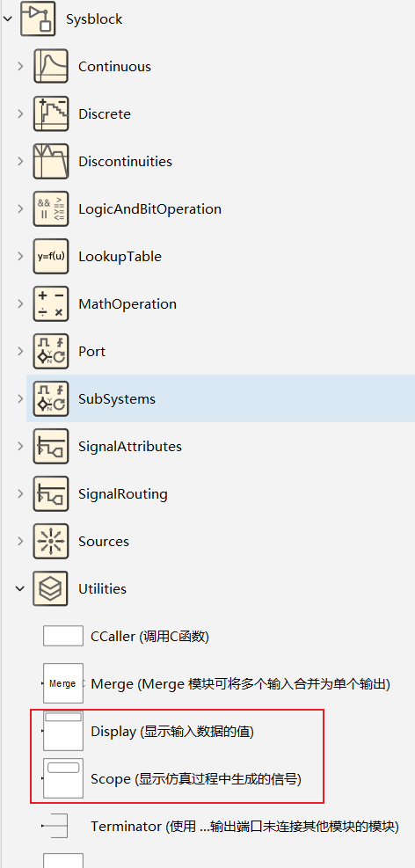Click the Utilities category icon
This screenshot has width=415, height=868.
(x=51, y=588)
